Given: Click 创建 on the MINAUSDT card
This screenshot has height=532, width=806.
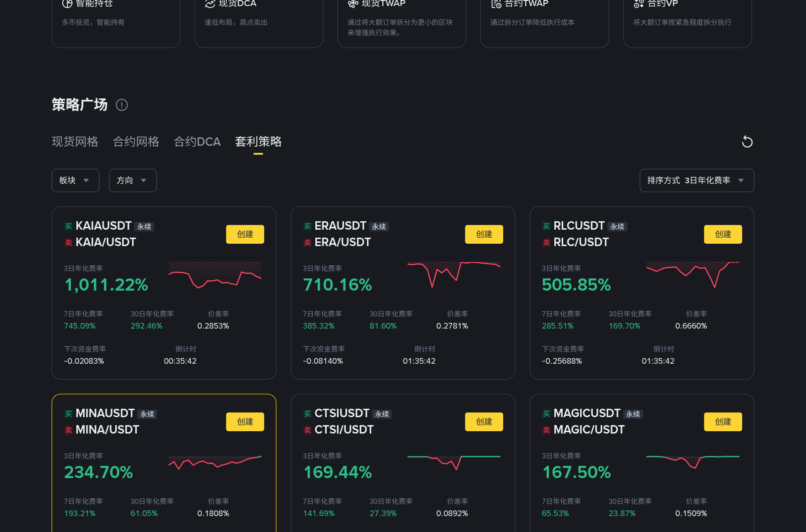Looking at the screenshot, I should (245, 422).
